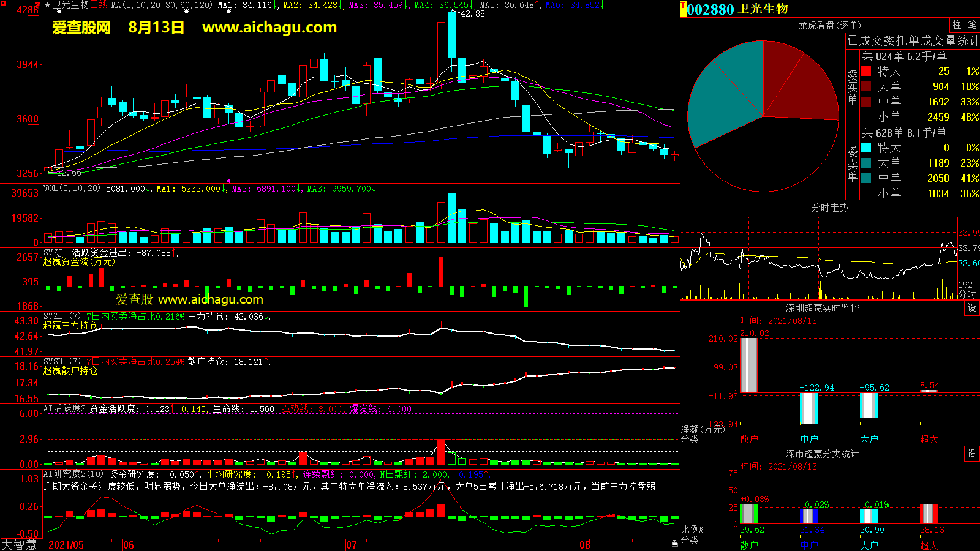Screen dimensions: 980x551
Task: Click the magenta arrow marker below price chart
Action: (228, 181)
